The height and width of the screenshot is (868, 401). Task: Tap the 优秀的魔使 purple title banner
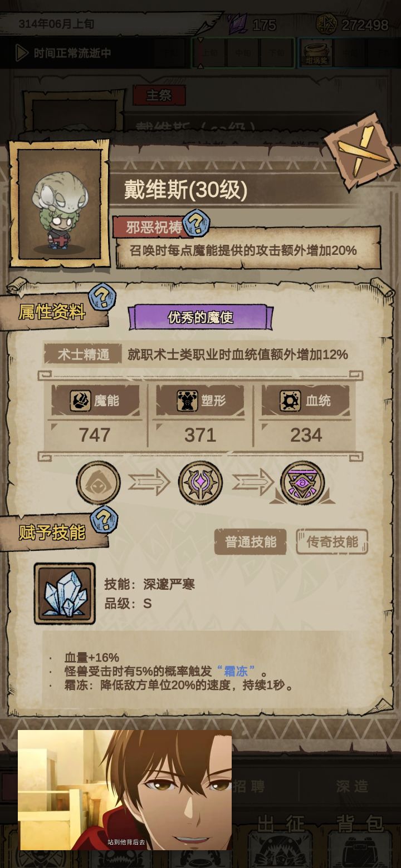[200, 317]
